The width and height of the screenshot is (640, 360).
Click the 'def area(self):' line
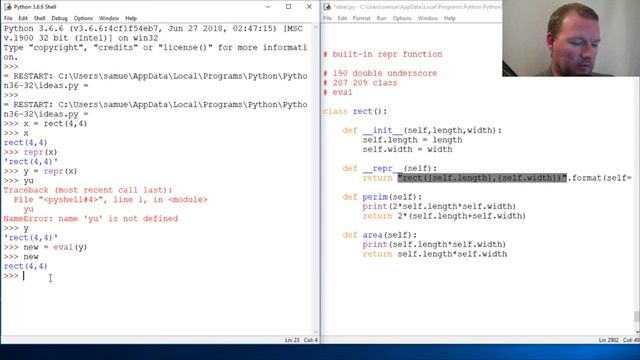[x=380, y=235]
